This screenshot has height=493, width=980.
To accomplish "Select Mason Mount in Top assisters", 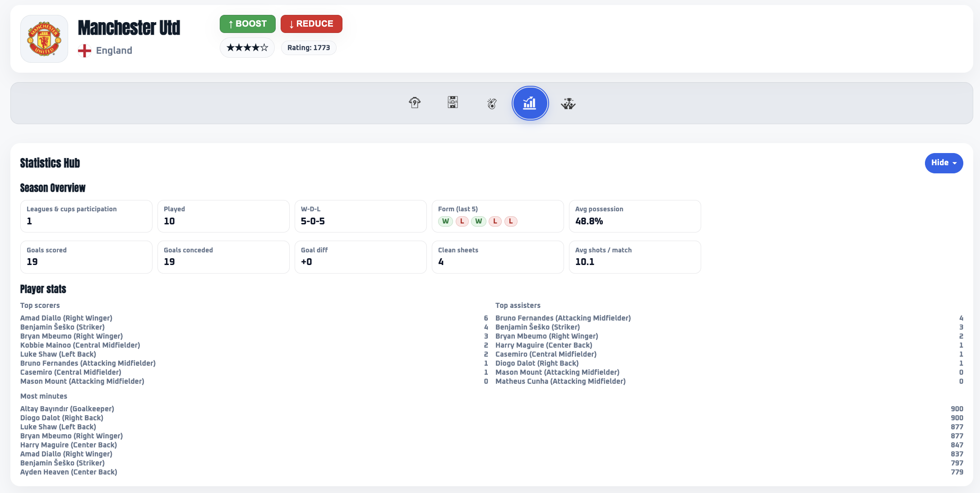I will pos(729,372).
